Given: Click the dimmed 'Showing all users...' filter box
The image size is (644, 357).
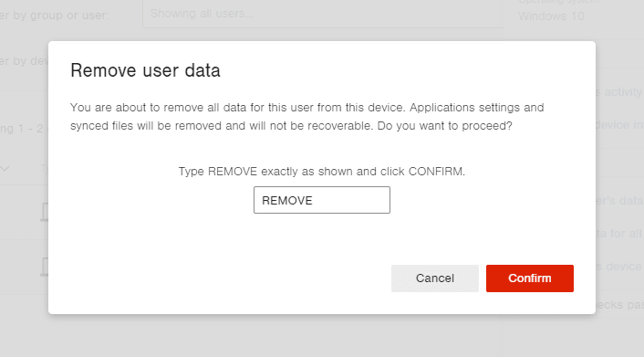Looking at the screenshot, I should pyautogui.click(x=323, y=14).
